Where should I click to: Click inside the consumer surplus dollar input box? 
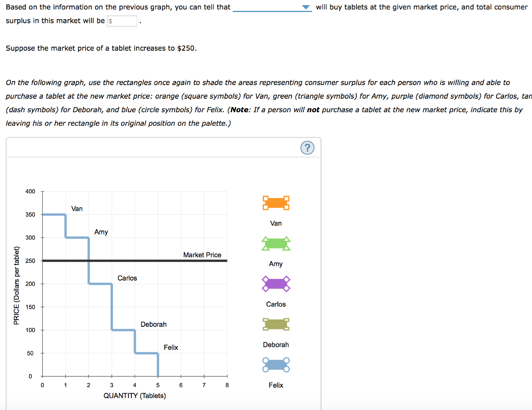click(x=122, y=22)
